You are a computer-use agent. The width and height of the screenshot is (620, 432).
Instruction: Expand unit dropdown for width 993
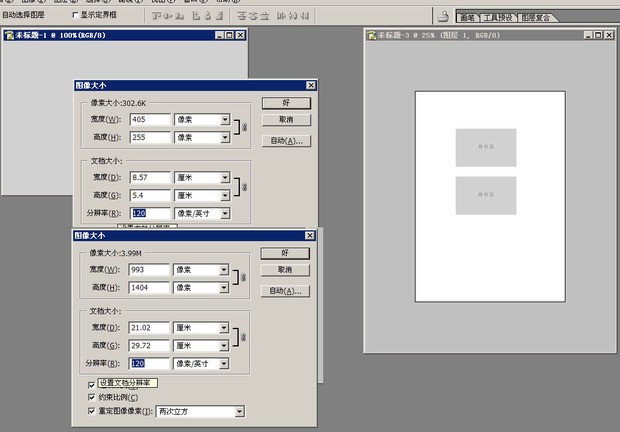click(x=224, y=269)
